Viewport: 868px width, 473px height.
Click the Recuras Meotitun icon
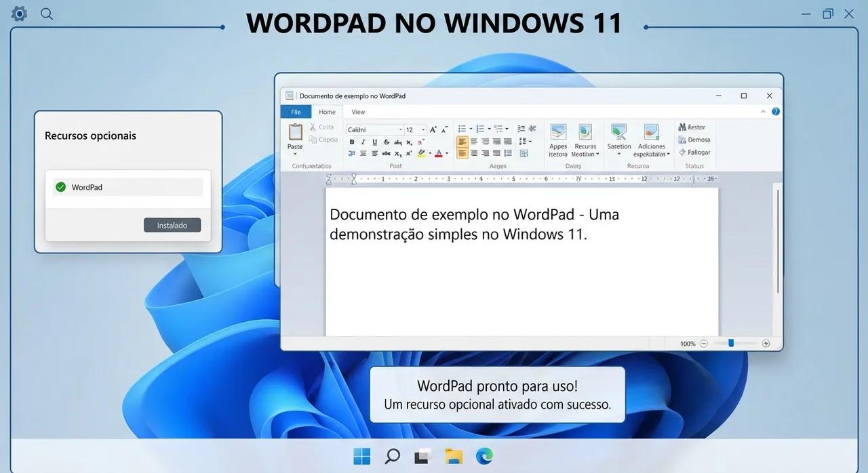[x=585, y=132]
